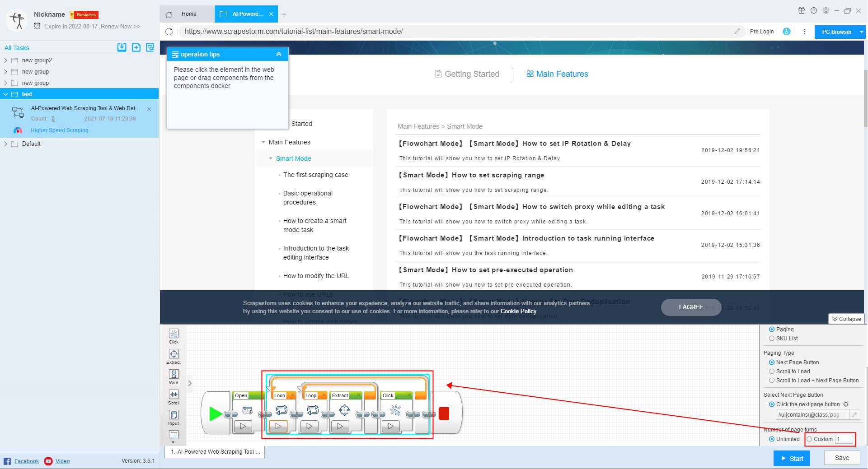Expand the new group2 folder

5,60
